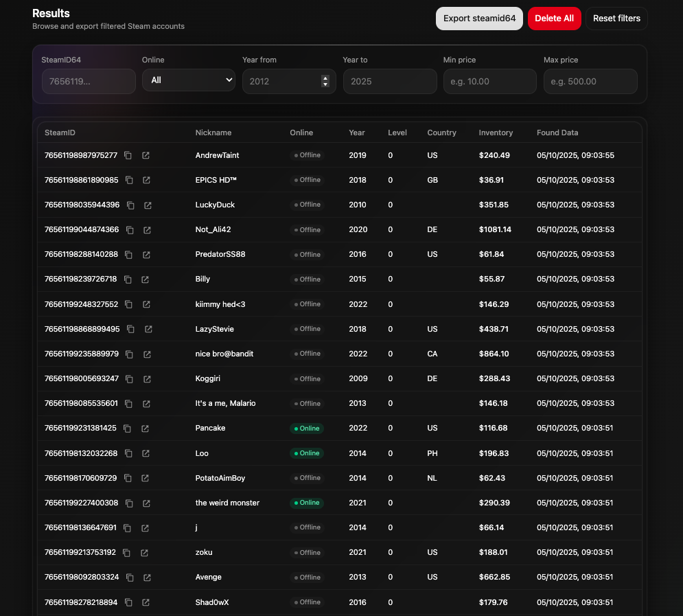
Task: Click the Inventory column header
Action: tap(496, 133)
